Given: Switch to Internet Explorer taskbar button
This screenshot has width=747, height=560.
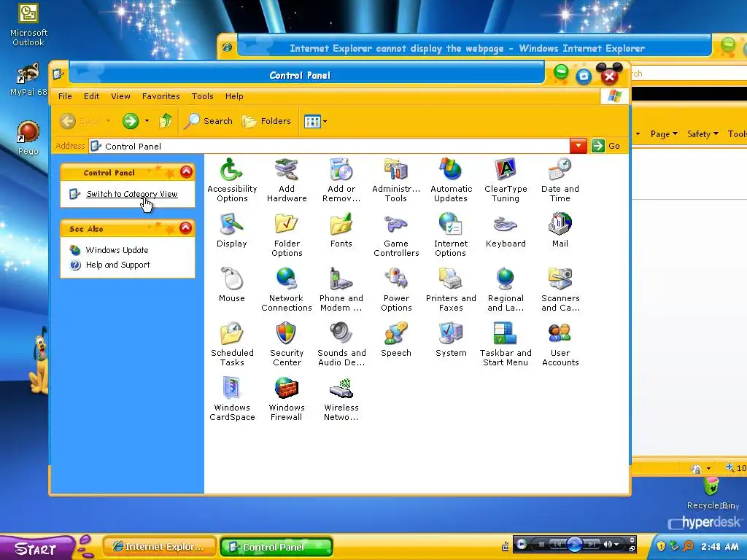Looking at the screenshot, I should coord(159,547).
